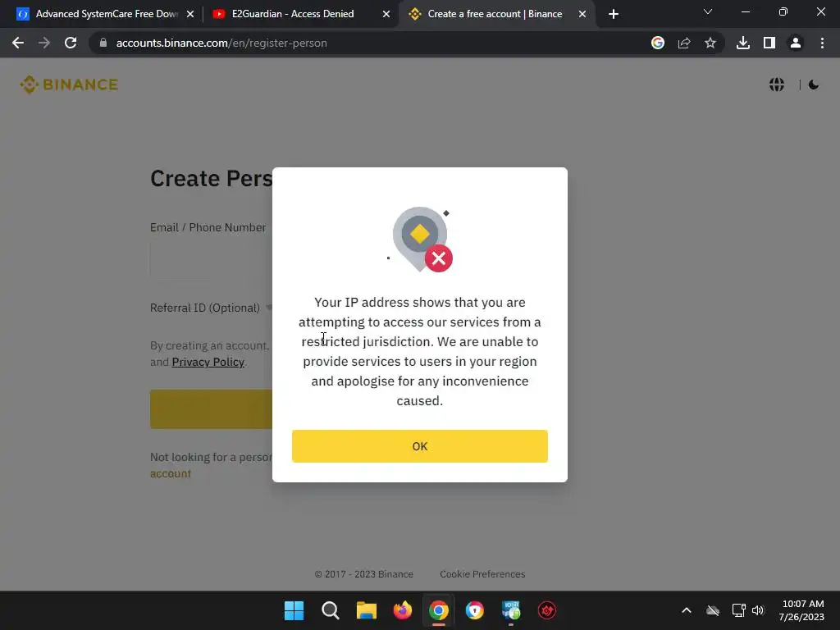Open language globe selector
Viewport: 840px width, 630px height.
click(777, 84)
